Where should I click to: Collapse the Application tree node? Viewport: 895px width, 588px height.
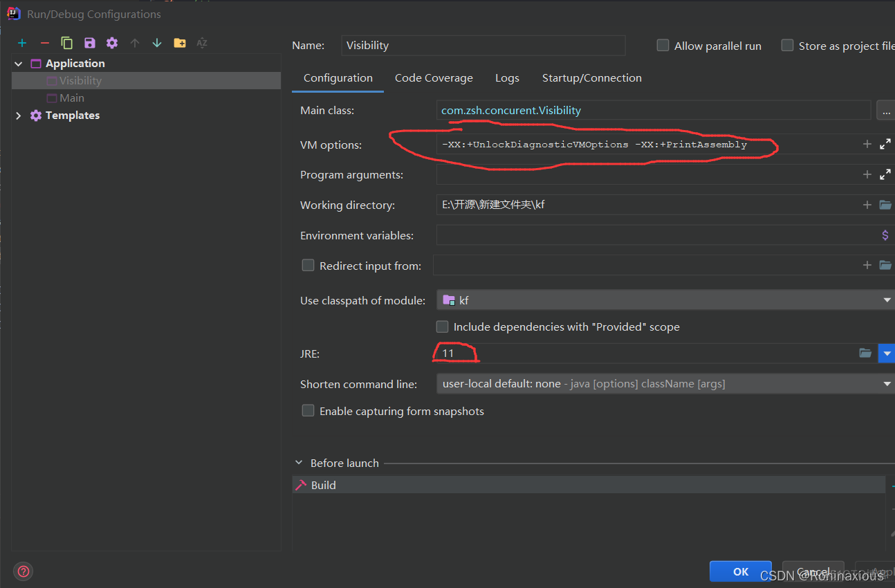click(19, 64)
